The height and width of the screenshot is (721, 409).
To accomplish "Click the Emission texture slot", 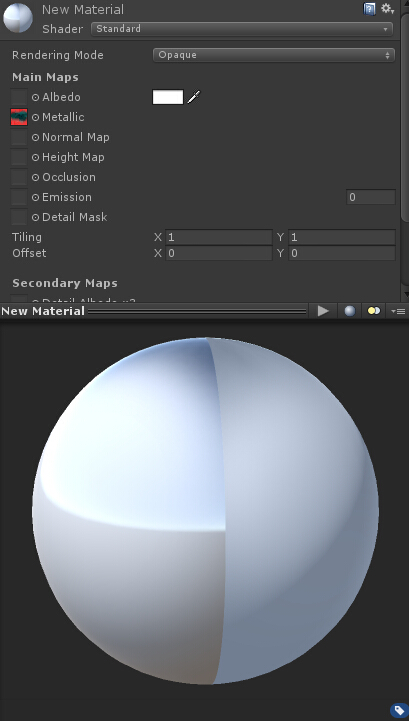I will (x=19, y=197).
